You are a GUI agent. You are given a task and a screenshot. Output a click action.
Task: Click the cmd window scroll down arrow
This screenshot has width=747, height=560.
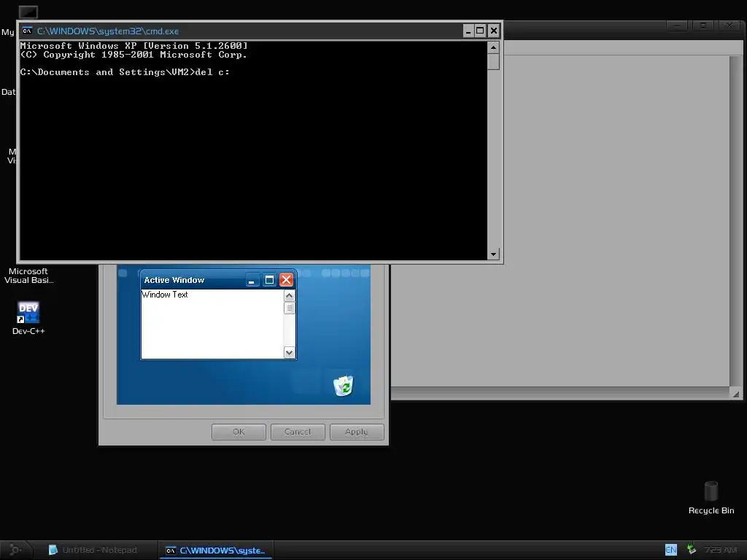point(493,254)
